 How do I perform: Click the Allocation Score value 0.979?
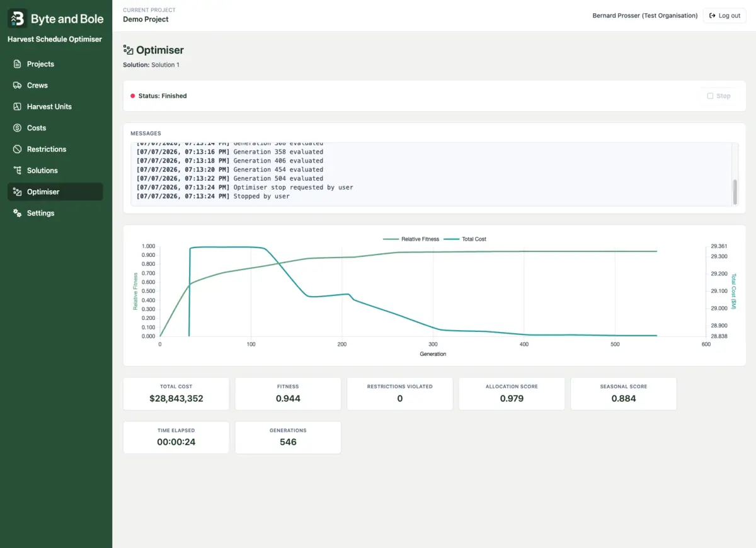(512, 399)
